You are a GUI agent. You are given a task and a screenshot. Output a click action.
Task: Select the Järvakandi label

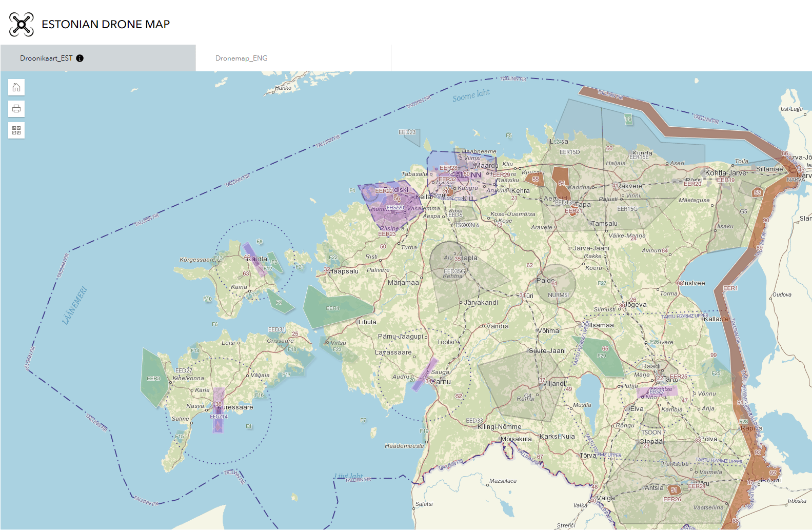481,303
